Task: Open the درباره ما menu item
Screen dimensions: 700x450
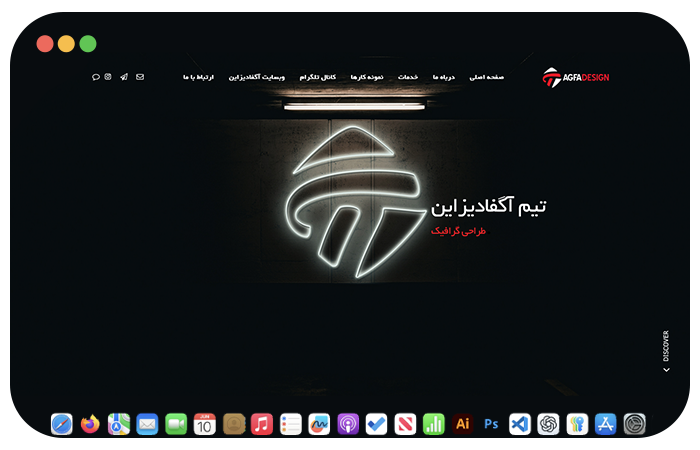Action: (444, 77)
